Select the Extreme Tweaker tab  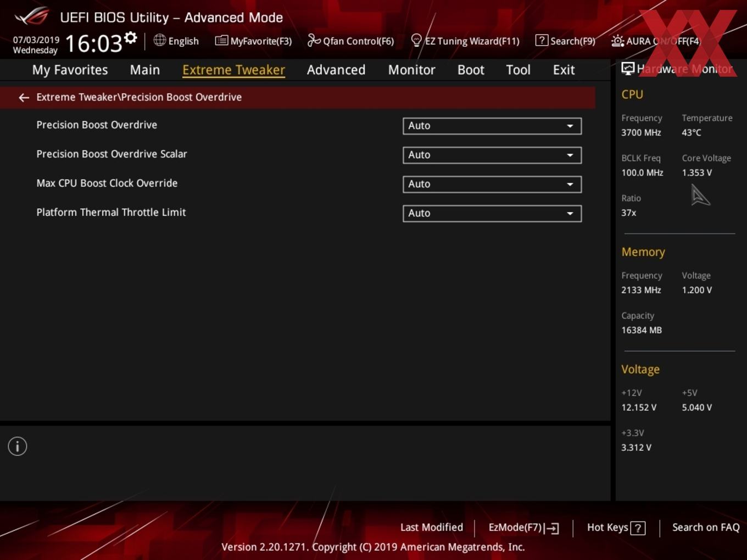pyautogui.click(x=233, y=70)
